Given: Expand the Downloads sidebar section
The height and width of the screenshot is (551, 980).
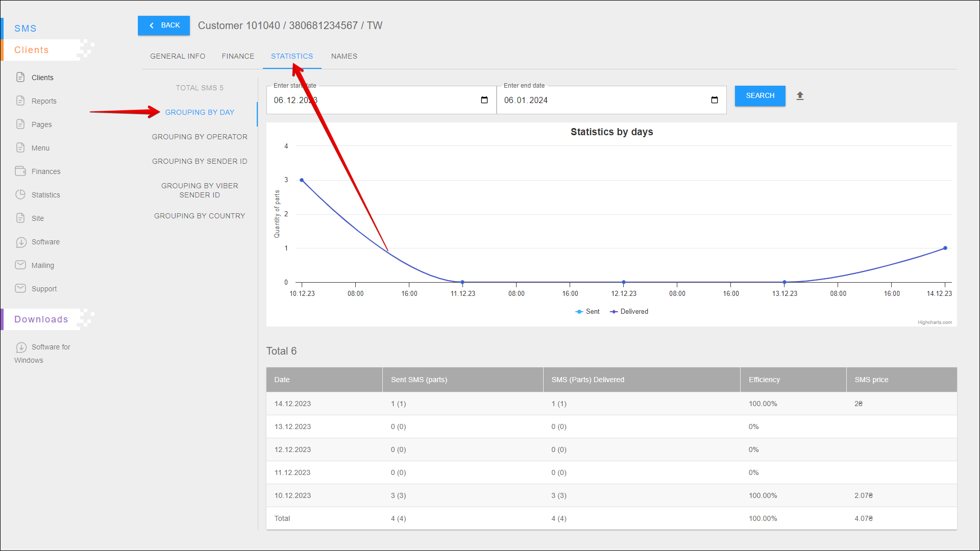Looking at the screenshot, I should tap(41, 319).
